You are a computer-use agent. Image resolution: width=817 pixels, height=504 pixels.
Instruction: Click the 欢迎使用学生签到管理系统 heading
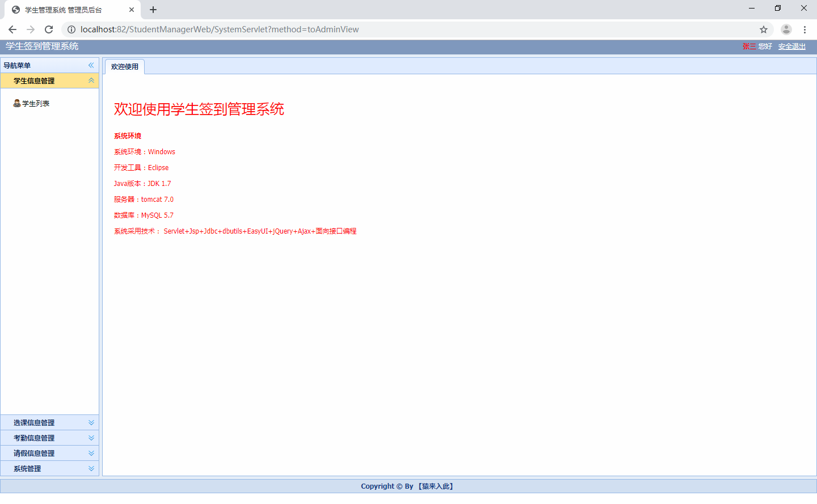click(199, 109)
